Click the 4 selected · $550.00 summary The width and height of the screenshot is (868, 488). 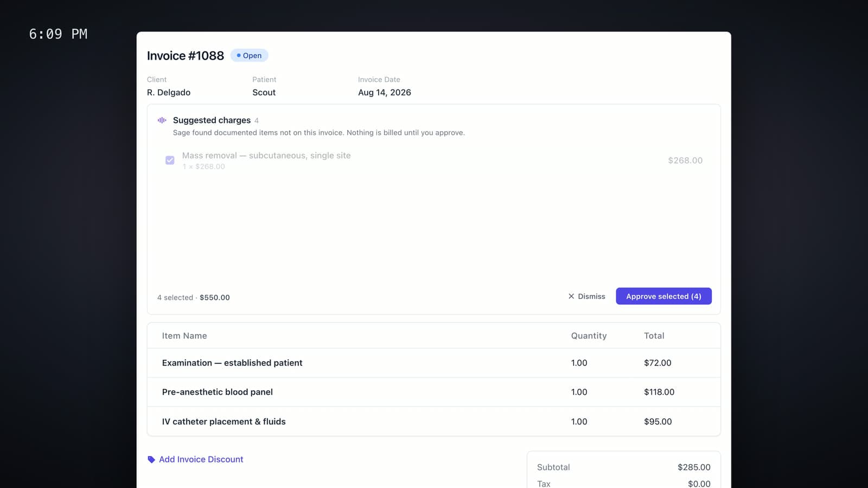click(194, 298)
